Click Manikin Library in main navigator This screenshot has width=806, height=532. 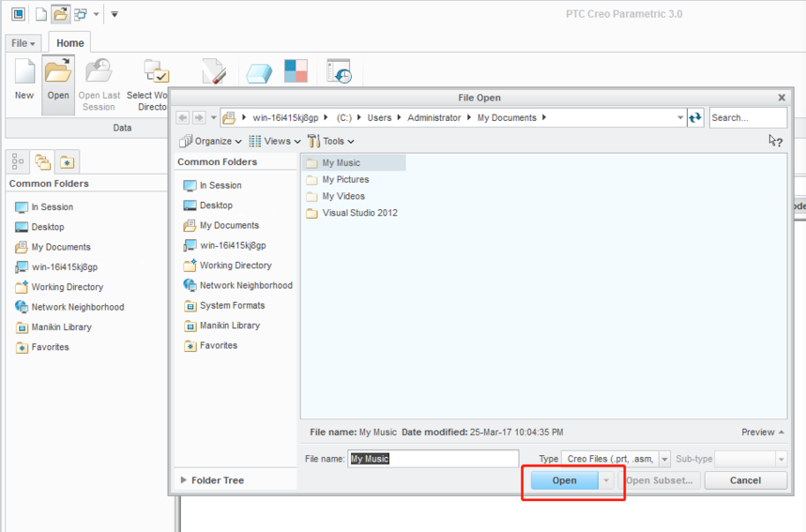[x=54, y=327]
